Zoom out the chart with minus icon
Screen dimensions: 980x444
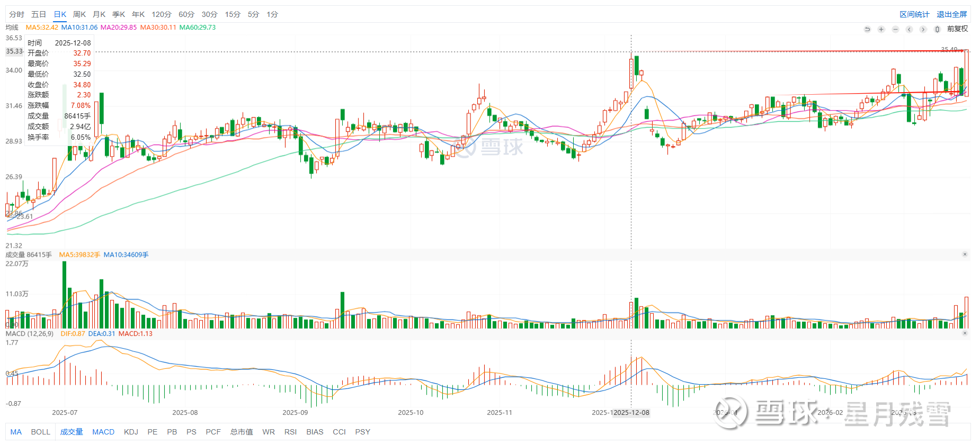pyautogui.click(x=895, y=29)
